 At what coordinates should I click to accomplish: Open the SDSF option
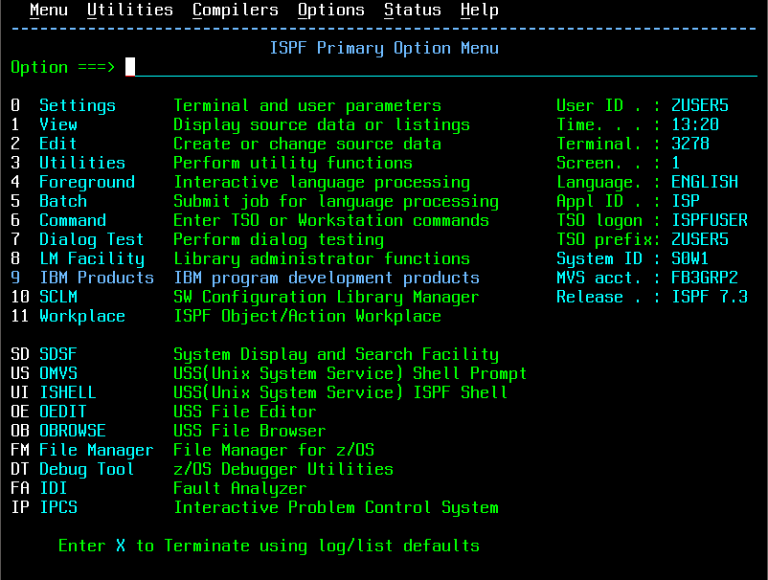tap(58, 354)
